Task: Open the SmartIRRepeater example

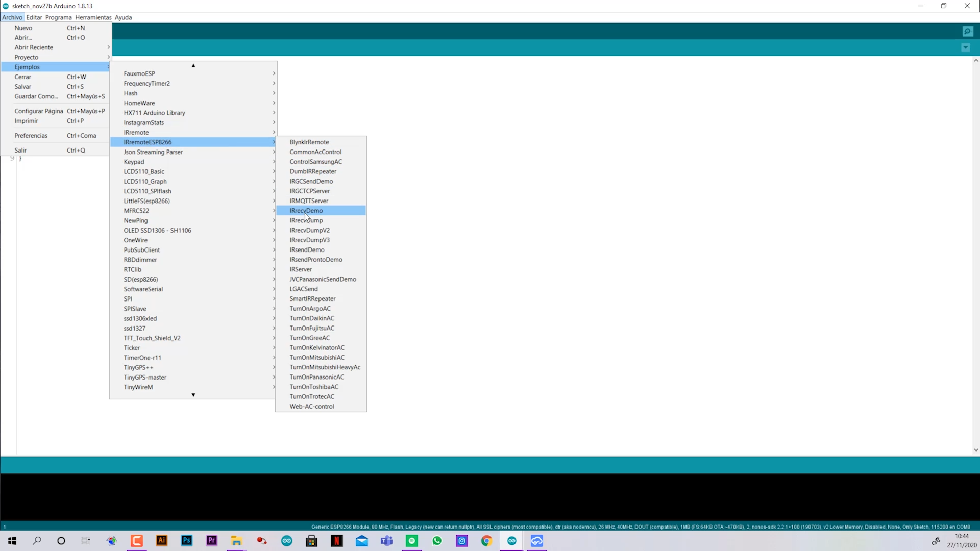Action: click(321, 299)
